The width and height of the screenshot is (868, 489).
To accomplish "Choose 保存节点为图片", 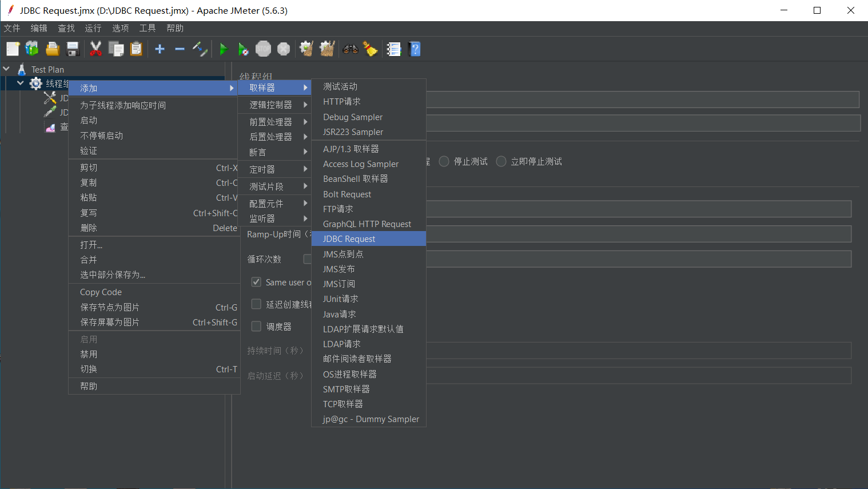I will (153, 307).
